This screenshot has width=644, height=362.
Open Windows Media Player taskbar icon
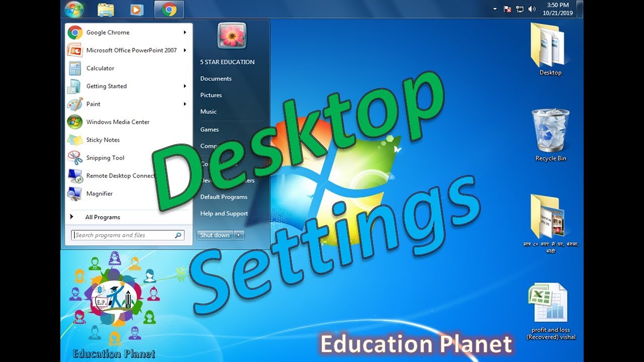136,9
